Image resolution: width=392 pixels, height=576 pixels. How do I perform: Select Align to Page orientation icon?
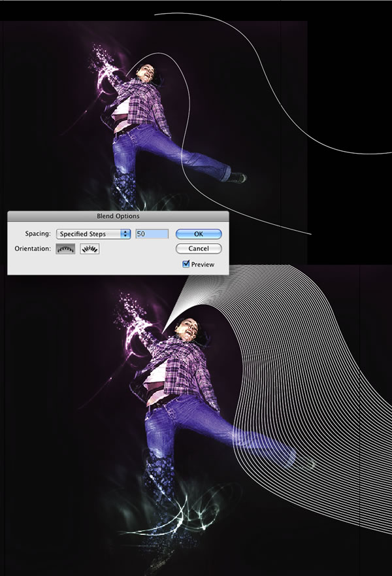coord(65,248)
